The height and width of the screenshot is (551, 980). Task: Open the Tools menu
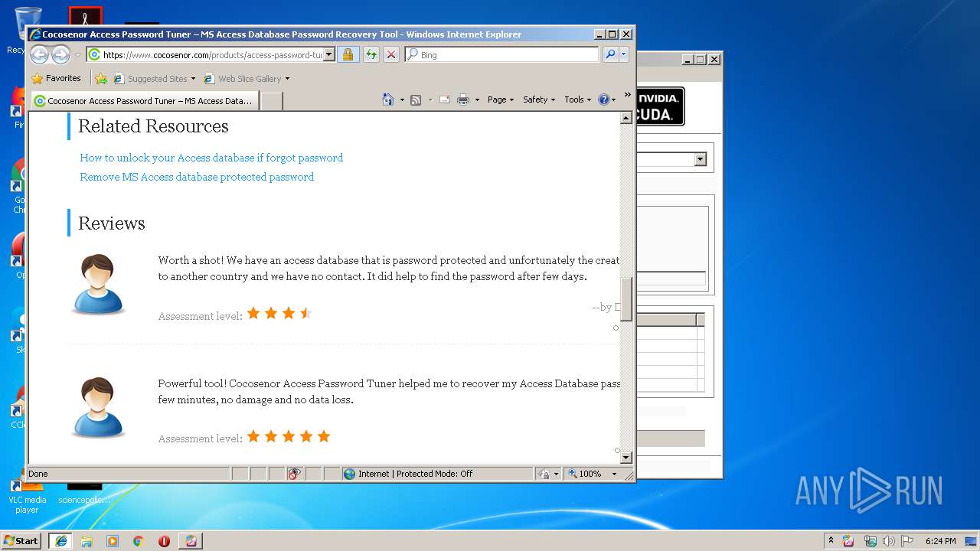[578, 99]
